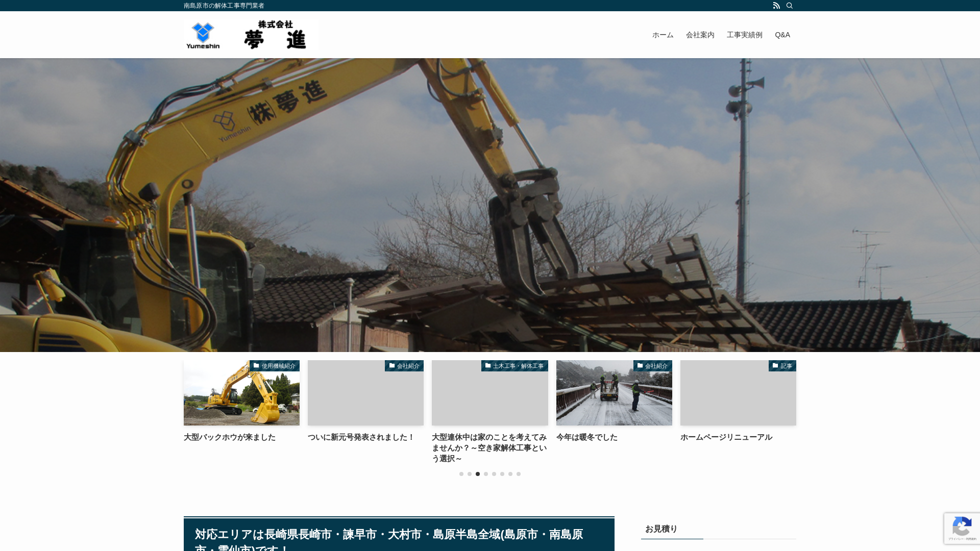The width and height of the screenshot is (980, 551).
Task: Click the 記事 category folder icon
Action: (x=774, y=366)
